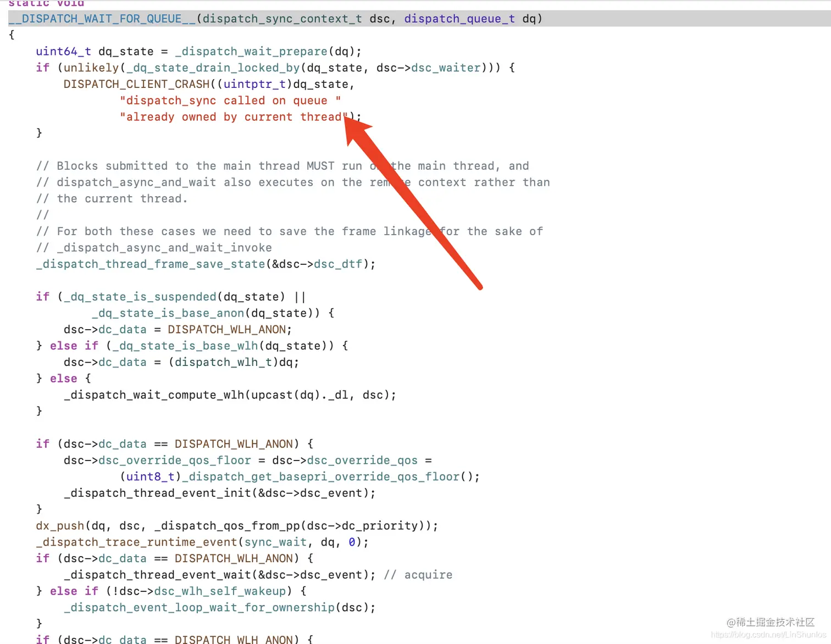Click uintptr_t cast type
The image size is (831, 644).
(x=254, y=84)
